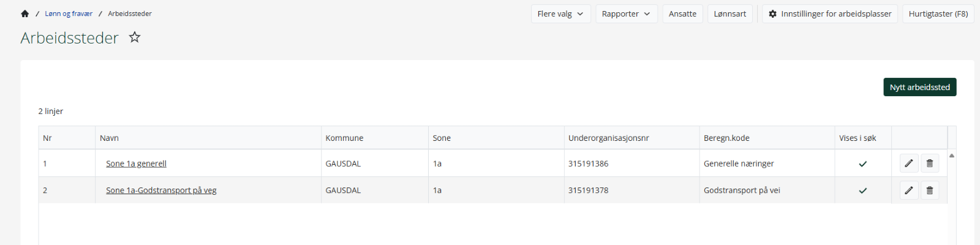Click the table scrollbar up arrow

pyautogui.click(x=952, y=156)
